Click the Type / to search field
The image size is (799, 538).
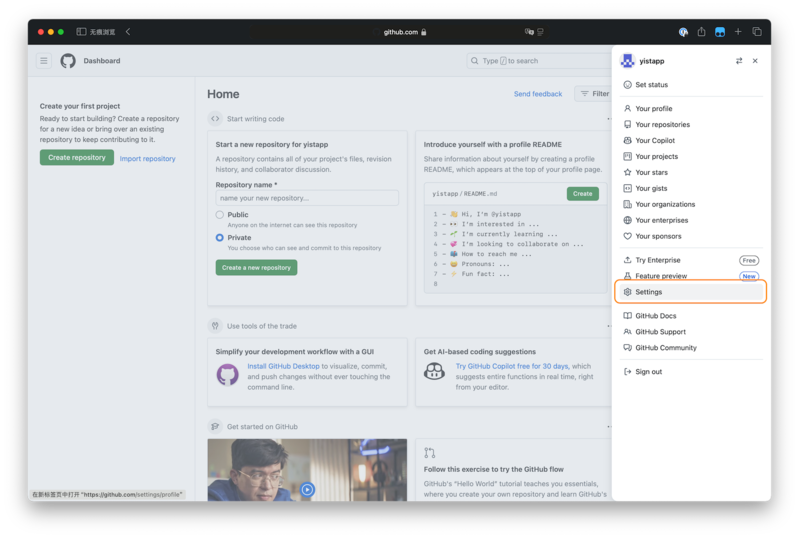[539, 61]
